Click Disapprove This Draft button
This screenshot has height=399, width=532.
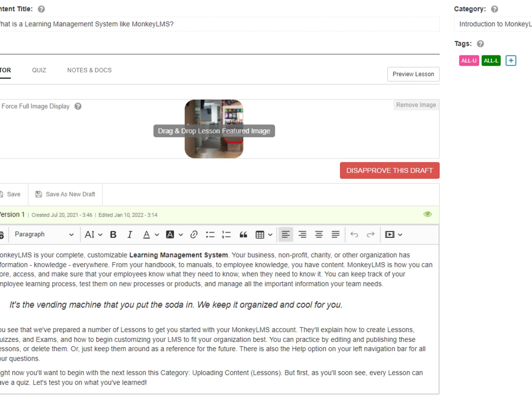[389, 170]
